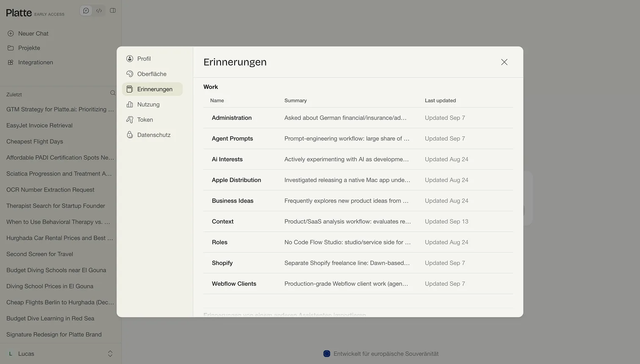Click the L avatar next to Lucas
640x364 pixels.
coord(11,354)
